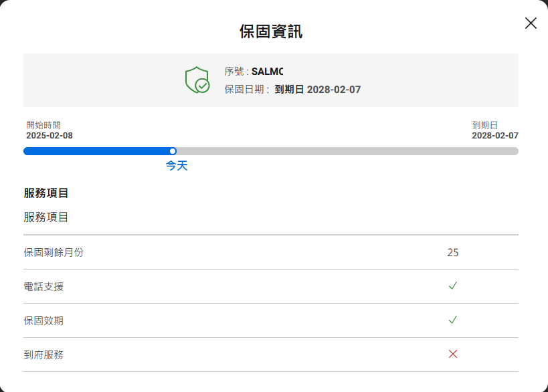Click the 保固效期 row label
Viewport: 548px width, 392px height.
43,320
